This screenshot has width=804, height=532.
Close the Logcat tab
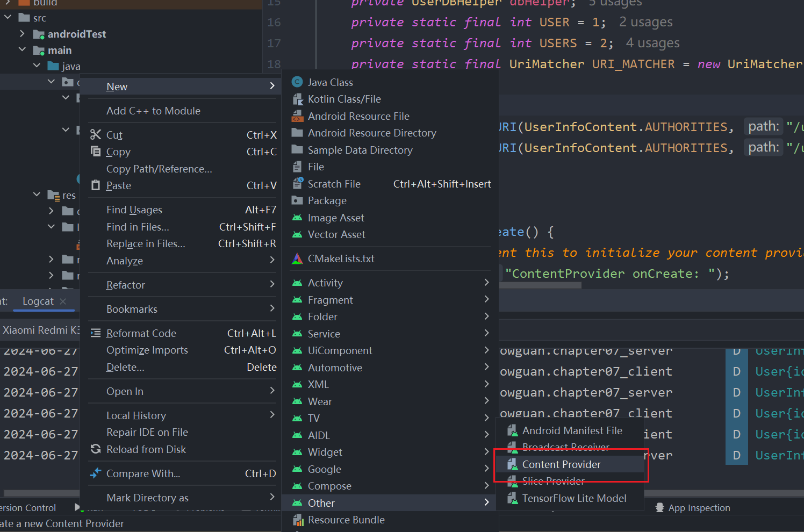pos(63,301)
